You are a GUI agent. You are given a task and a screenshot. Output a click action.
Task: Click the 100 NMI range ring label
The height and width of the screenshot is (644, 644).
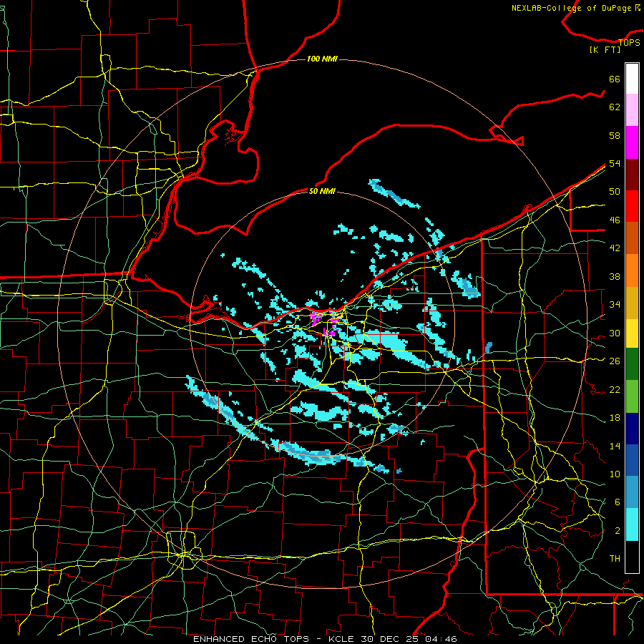coord(322,59)
